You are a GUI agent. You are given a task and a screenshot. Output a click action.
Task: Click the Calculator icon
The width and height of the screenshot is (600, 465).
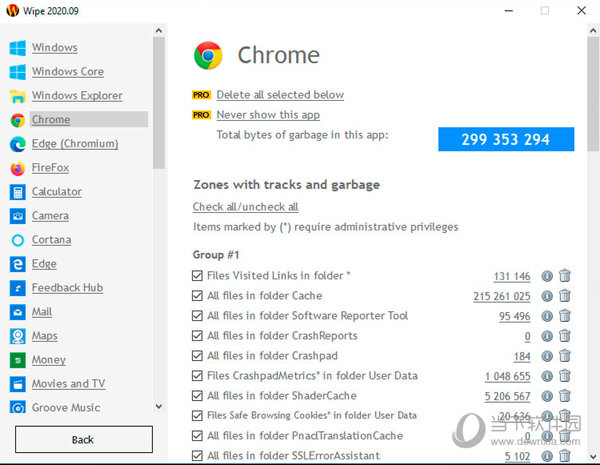coord(18,192)
